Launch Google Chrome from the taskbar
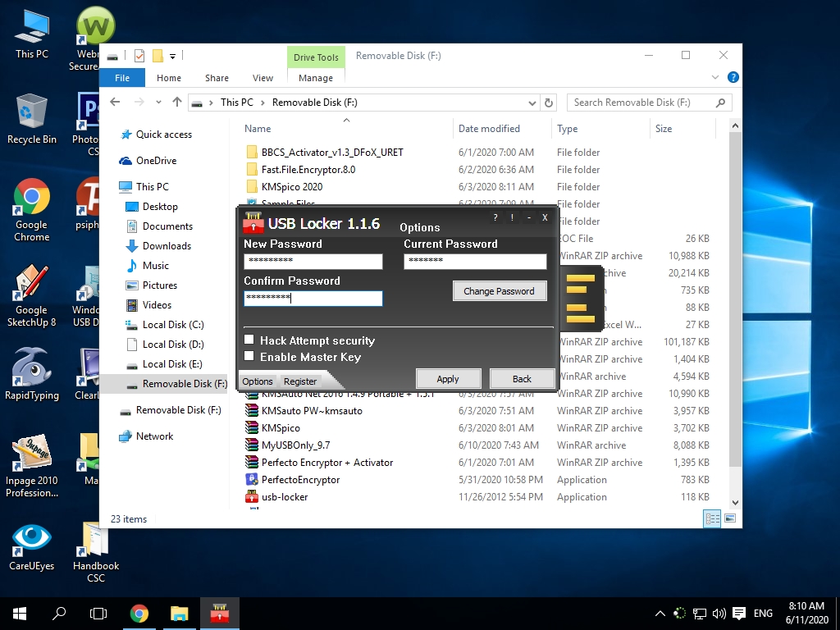 point(139,613)
